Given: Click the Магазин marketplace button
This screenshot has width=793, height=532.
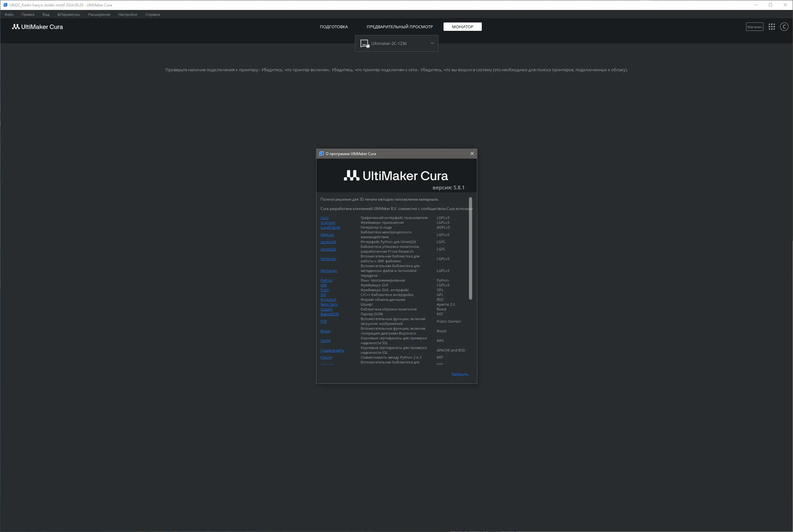Looking at the screenshot, I should [x=754, y=27].
